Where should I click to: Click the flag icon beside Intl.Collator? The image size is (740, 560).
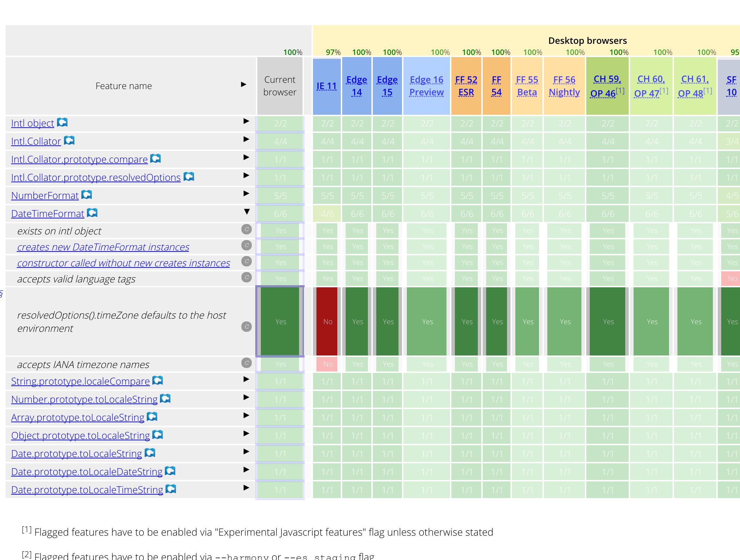pyautogui.click(x=69, y=141)
